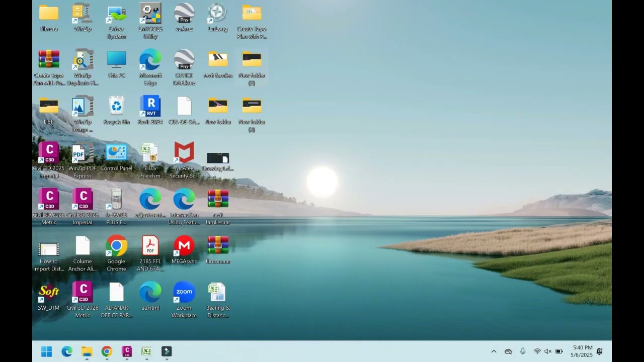Select the 2185 FFL AND 674 PDF

[150, 254]
